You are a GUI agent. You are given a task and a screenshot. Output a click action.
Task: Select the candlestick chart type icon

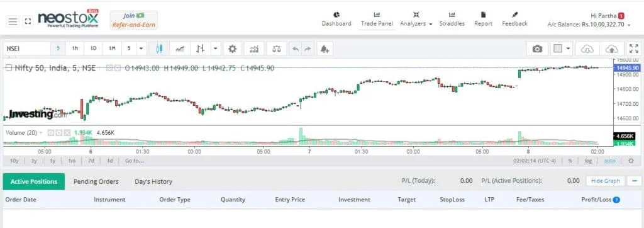point(159,48)
